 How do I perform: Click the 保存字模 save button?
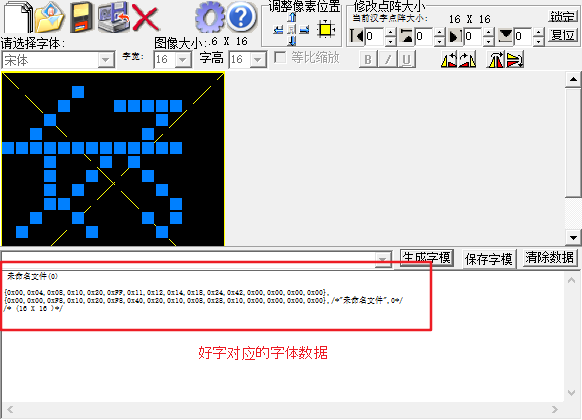pyautogui.click(x=488, y=259)
